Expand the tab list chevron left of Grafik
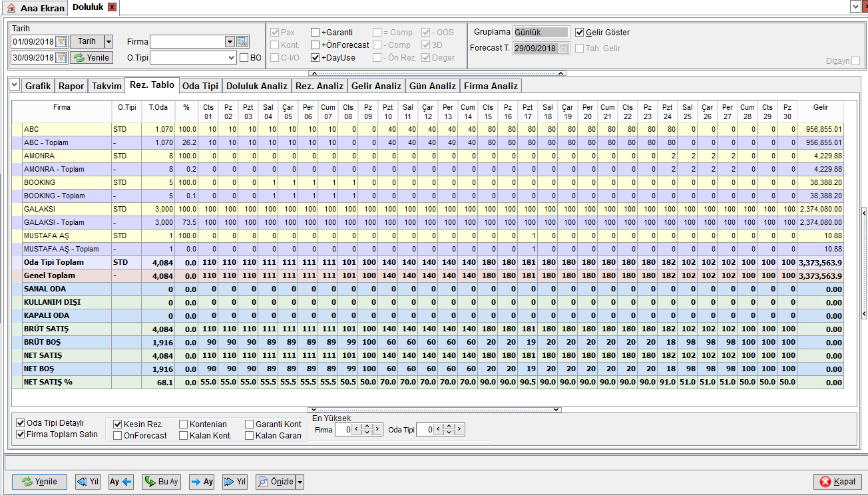Viewport: 868px width, 495px height. [x=15, y=84]
